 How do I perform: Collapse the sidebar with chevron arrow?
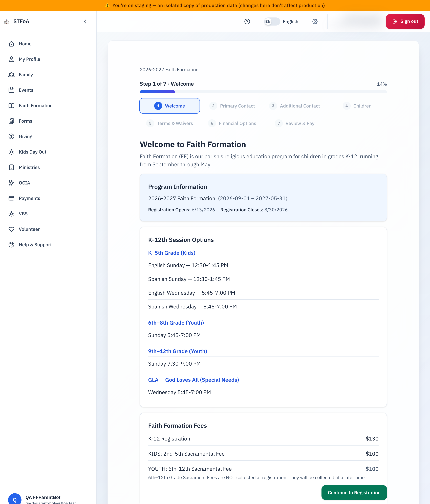point(85,21)
